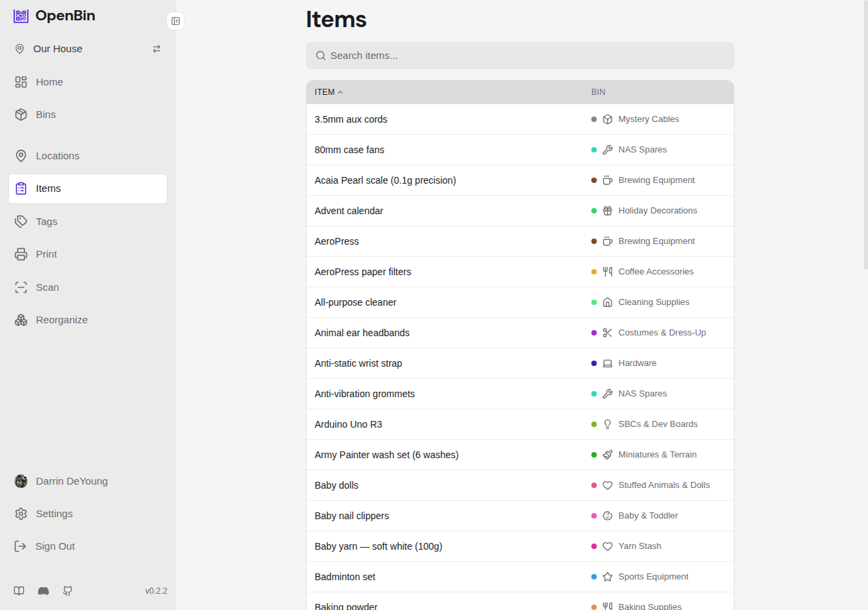Click the heart icon next to Yarn Stash
Screen dimensions: 868x610
point(607,546)
